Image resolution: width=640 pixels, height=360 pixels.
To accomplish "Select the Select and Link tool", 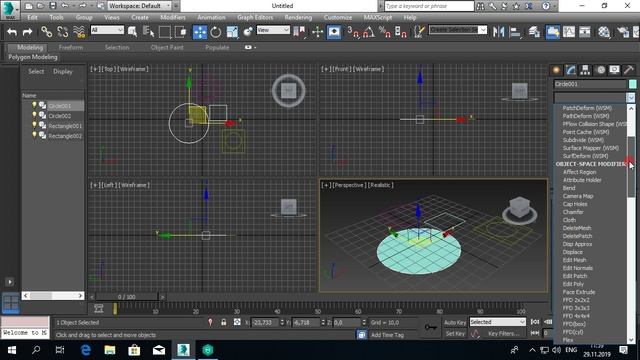I will pyautogui.click(x=47, y=32).
